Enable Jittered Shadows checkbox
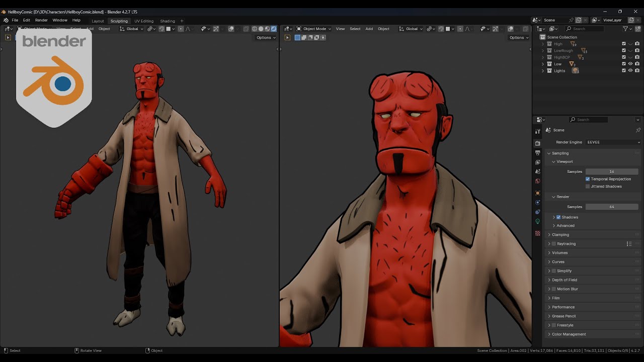The height and width of the screenshot is (362, 644). 588,187
